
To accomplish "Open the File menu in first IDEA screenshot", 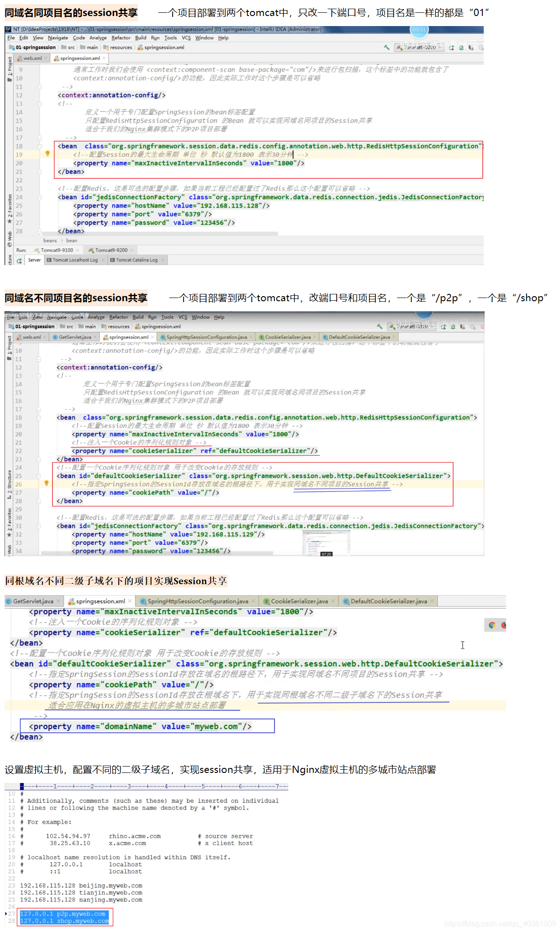I will click(x=11, y=38).
